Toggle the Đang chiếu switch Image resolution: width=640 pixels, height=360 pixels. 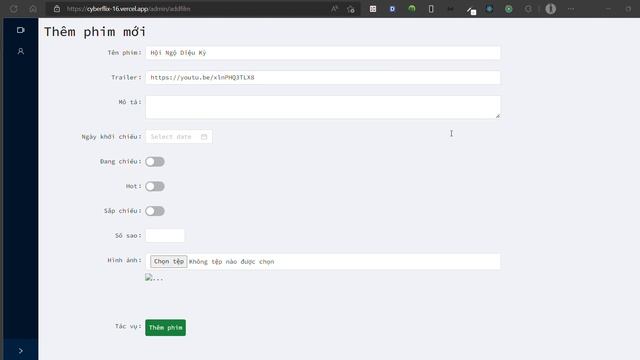155,162
